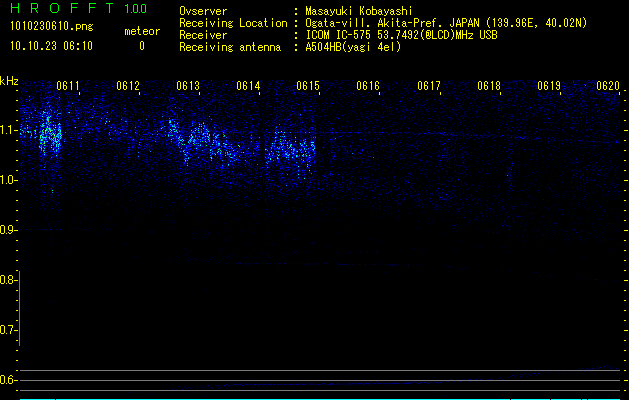Select the A504HB(yagi 4el) antenna text
629x400 pixels.
point(353,47)
